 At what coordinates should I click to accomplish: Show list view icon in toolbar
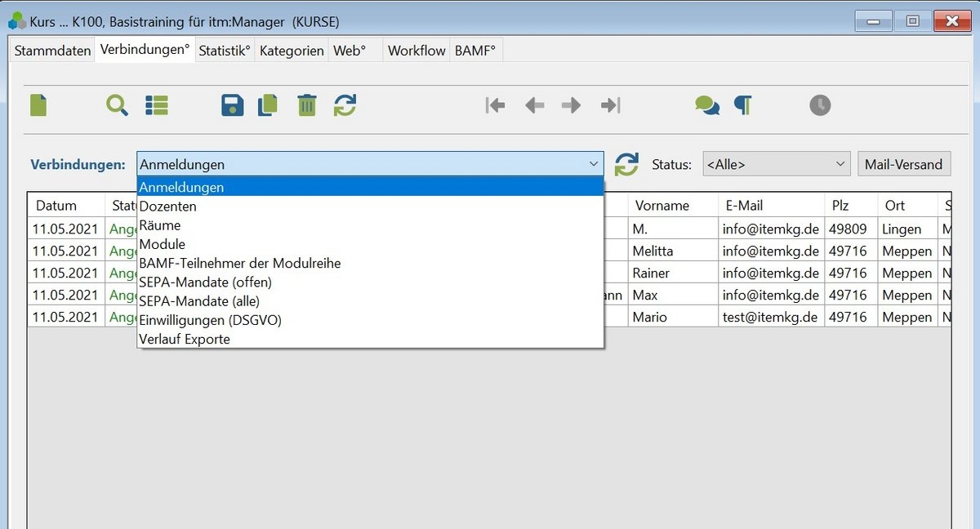[156, 105]
